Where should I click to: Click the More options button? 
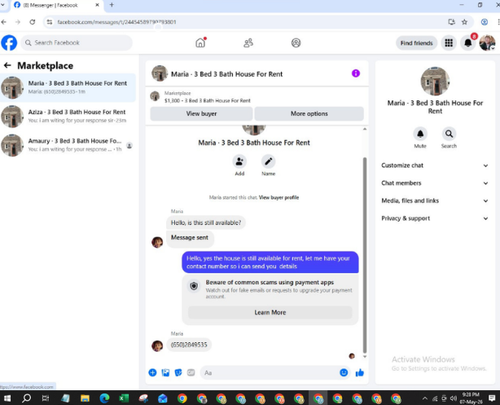tap(309, 114)
